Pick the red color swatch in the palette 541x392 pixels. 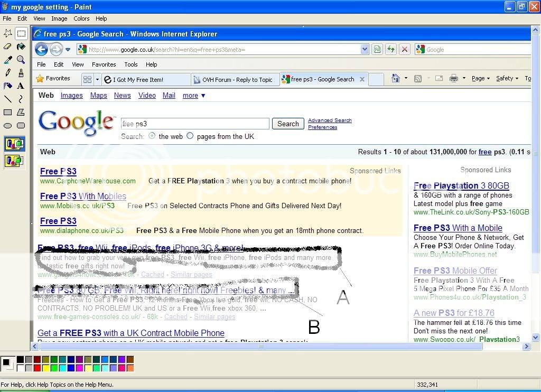click(x=38, y=368)
